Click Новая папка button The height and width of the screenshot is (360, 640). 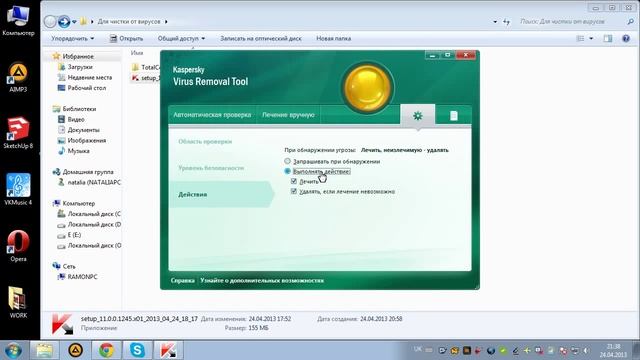(333, 38)
